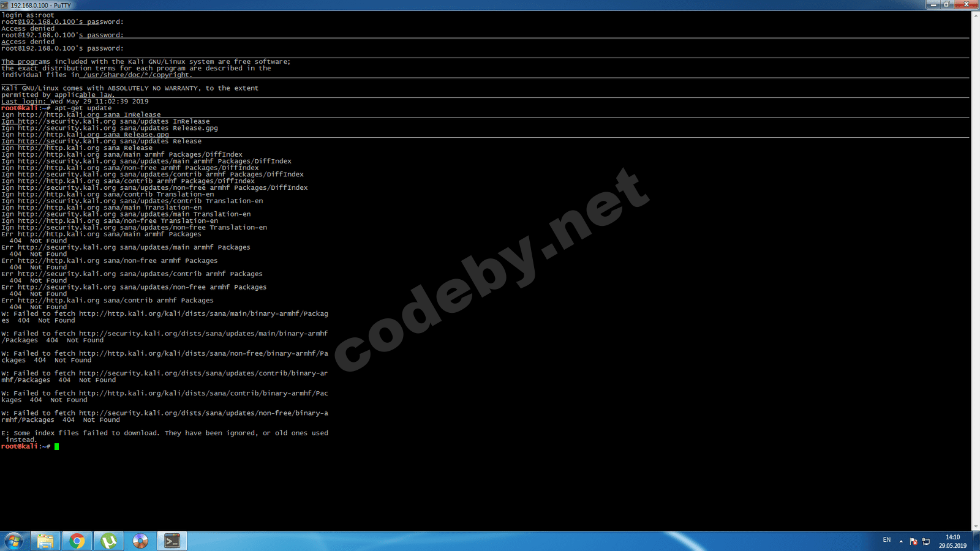The image size is (980, 551).
Task: Click 'W: Failed to fetch' line for sana/updates/contrib
Action: [x=165, y=373]
